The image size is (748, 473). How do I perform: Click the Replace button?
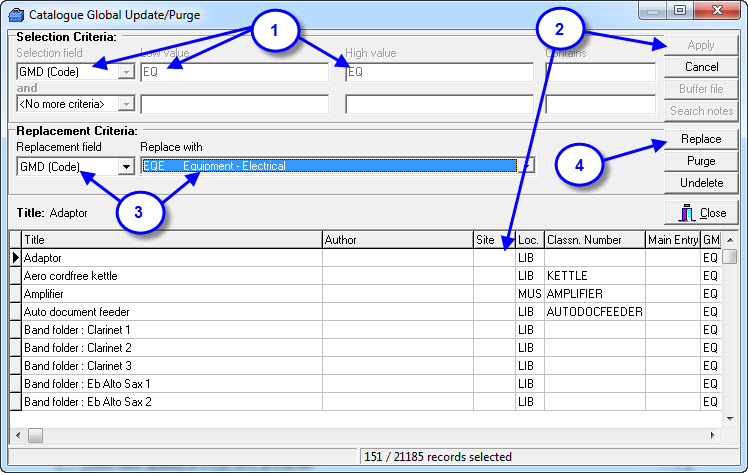click(701, 139)
